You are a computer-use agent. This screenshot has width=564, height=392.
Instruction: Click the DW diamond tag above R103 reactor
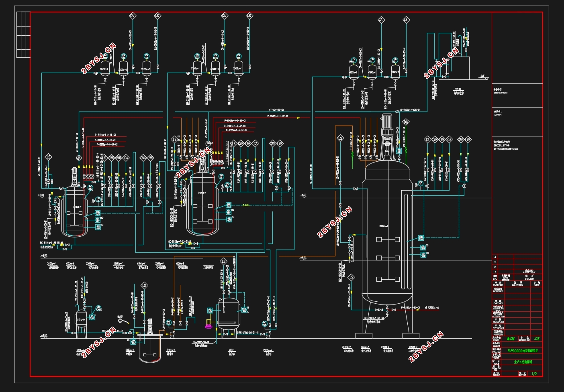point(406,122)
